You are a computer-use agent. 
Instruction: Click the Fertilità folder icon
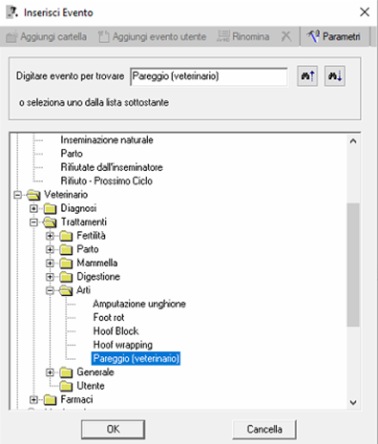[x=66, y=236]
